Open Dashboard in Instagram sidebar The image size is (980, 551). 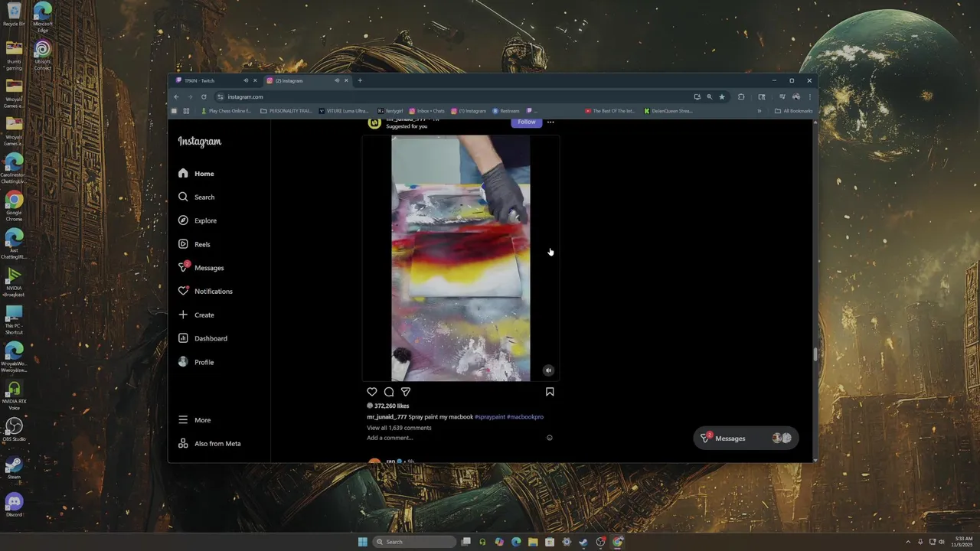tap(202, 338)
